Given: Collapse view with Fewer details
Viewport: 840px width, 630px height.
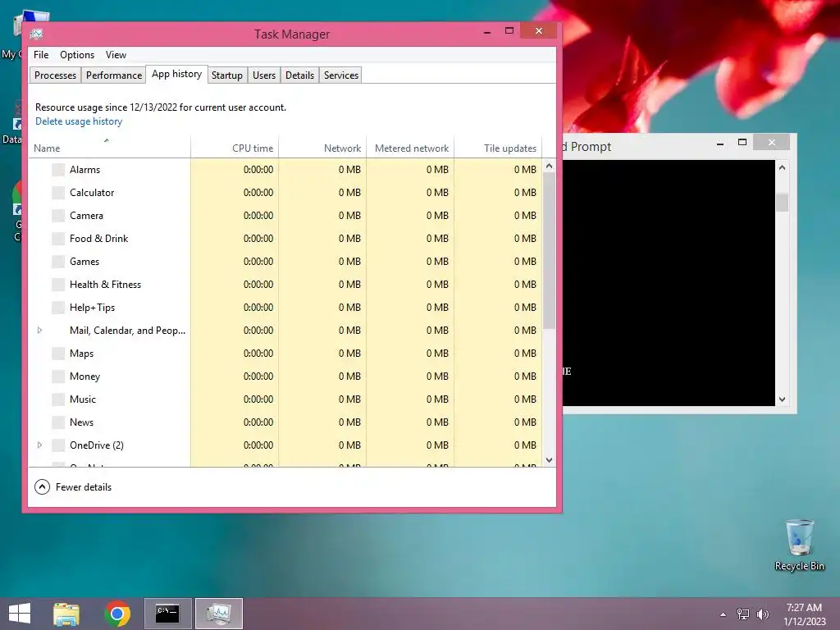Looking at the screenshot, I should 73,487.
